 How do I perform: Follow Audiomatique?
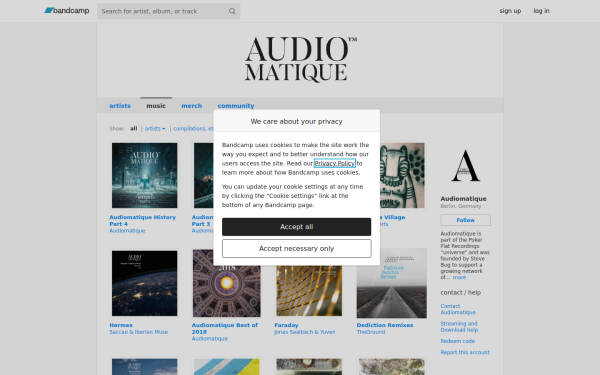coord(465,220)
